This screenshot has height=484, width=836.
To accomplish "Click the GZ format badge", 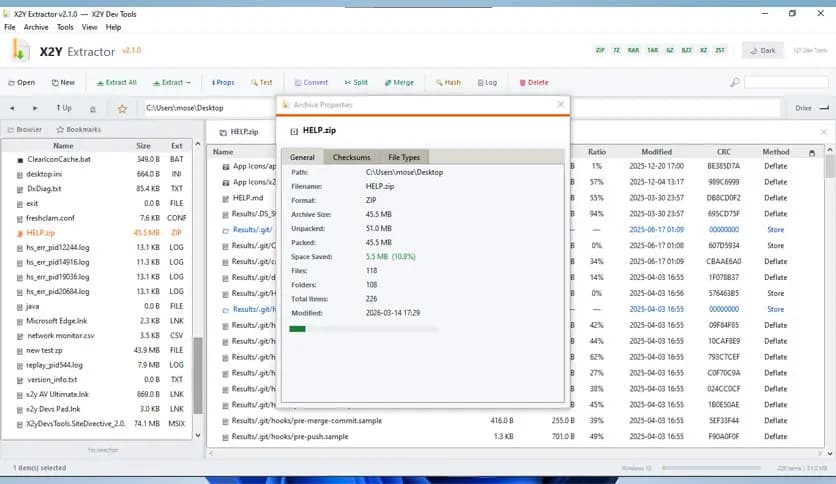I will pos(670,50).
